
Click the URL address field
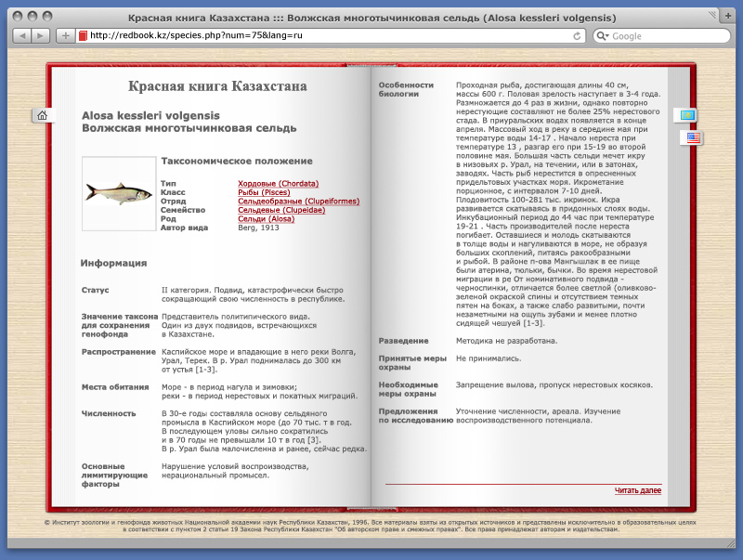point(331,35)
